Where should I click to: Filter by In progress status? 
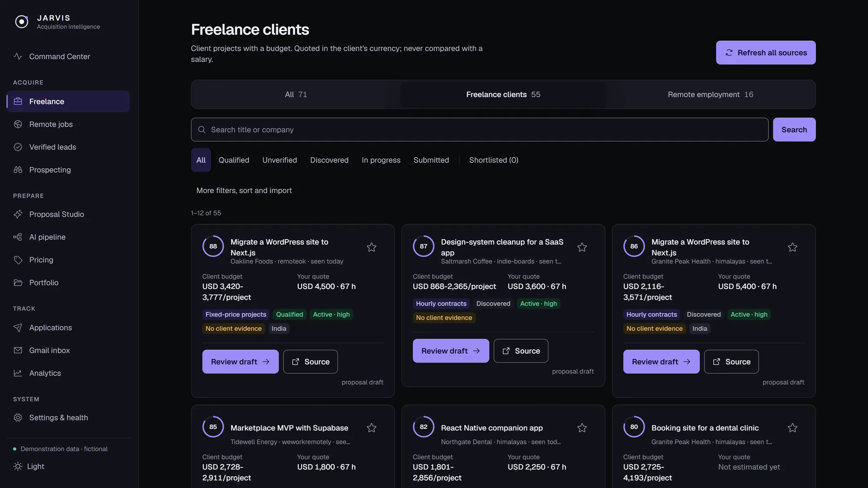[x=381, y=160]
